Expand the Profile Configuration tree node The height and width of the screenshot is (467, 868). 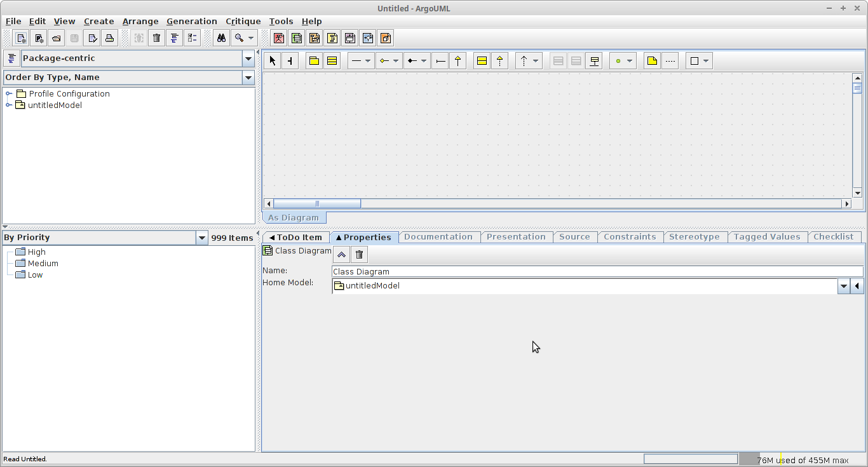click(9, 94)
